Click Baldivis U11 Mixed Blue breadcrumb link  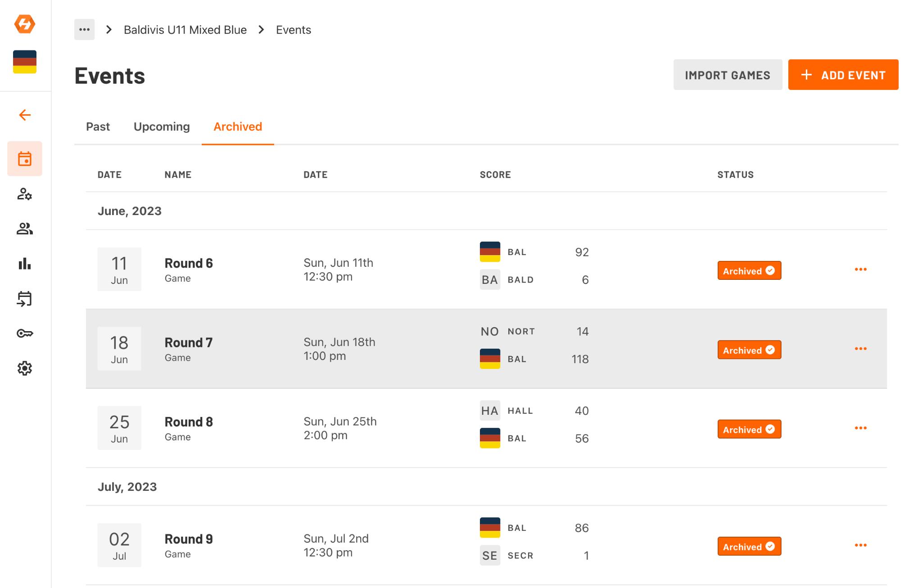pos(185,30)
